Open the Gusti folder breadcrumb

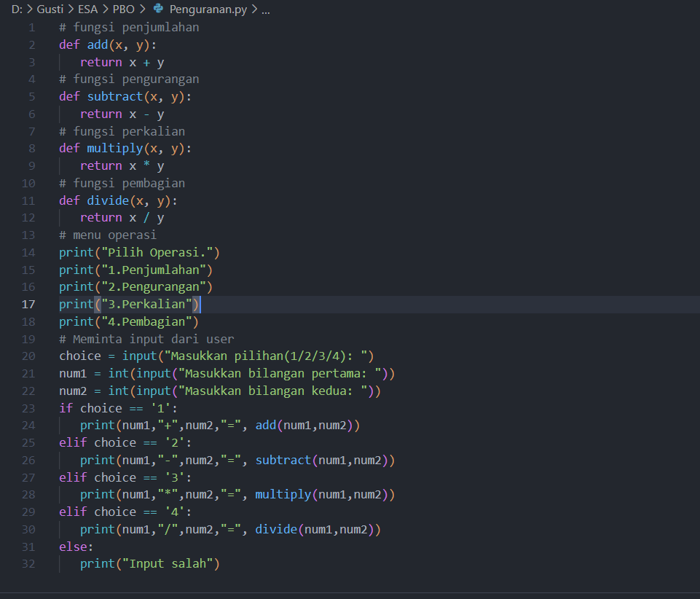point(50,9)
